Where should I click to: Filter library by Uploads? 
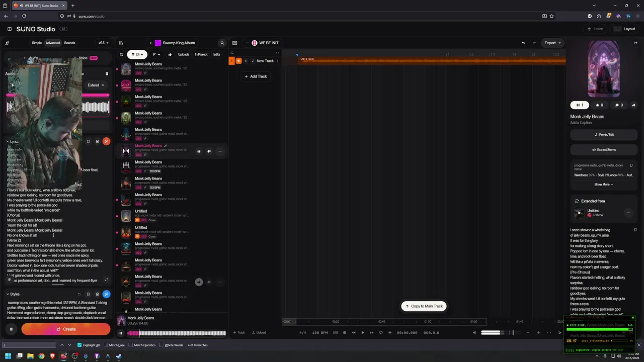tap(184, 54)
